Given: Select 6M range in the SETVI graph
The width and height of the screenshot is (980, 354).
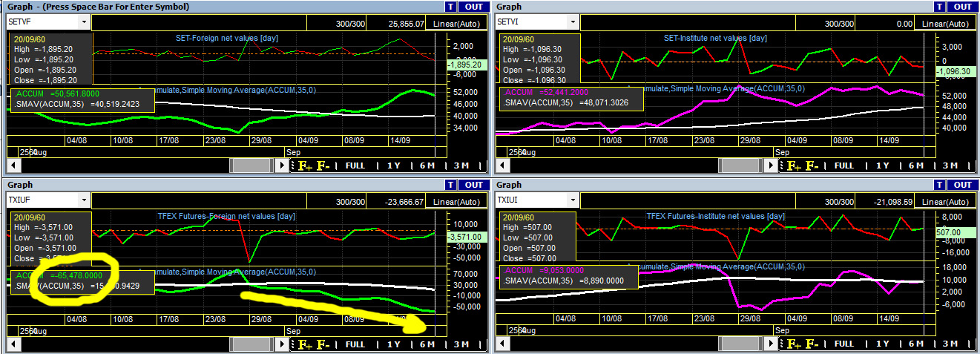Looking at the screenshot, I should [916, 166].
